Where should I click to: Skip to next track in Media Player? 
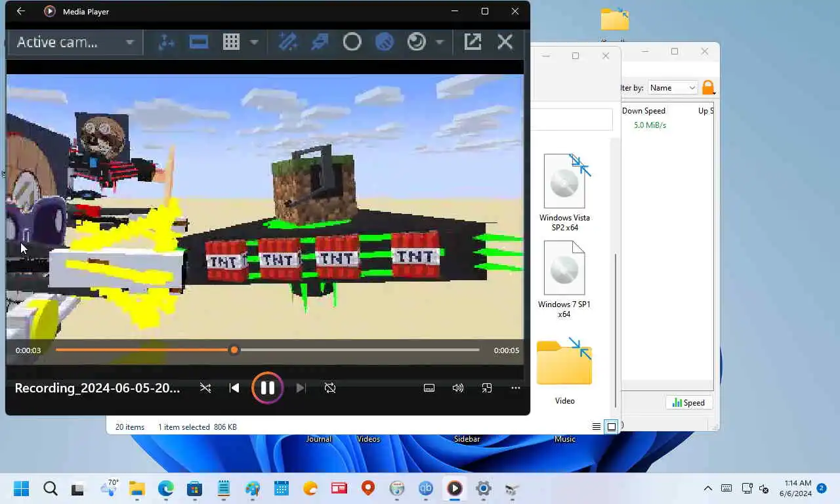coord(301,388)
